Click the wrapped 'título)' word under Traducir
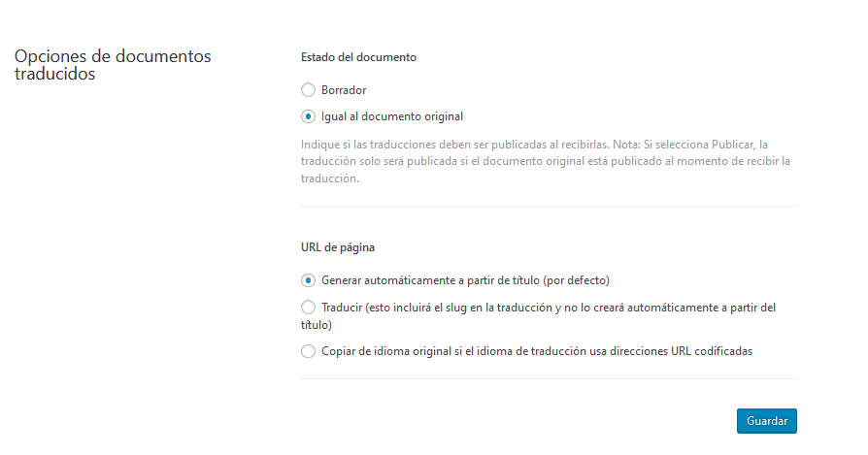This screenshot has height=455, width=868. click(x=317, y=325)
